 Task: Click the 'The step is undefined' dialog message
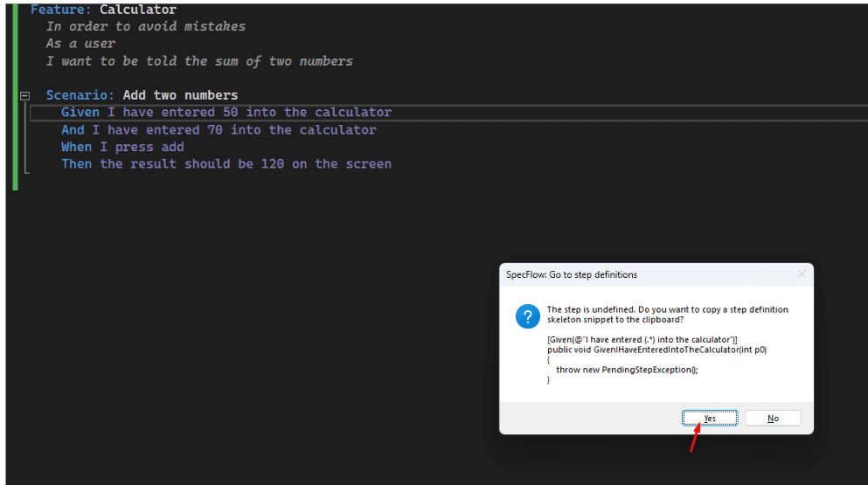668,315
